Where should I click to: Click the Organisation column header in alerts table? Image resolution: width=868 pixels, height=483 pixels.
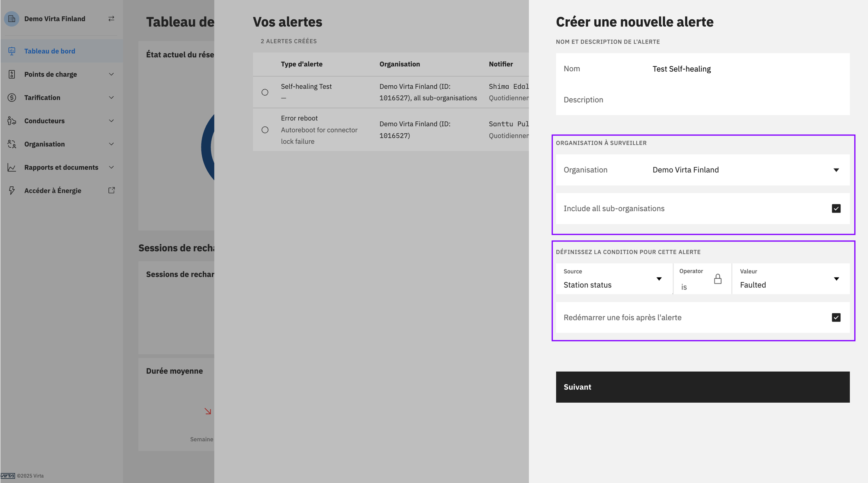(400, 64)
